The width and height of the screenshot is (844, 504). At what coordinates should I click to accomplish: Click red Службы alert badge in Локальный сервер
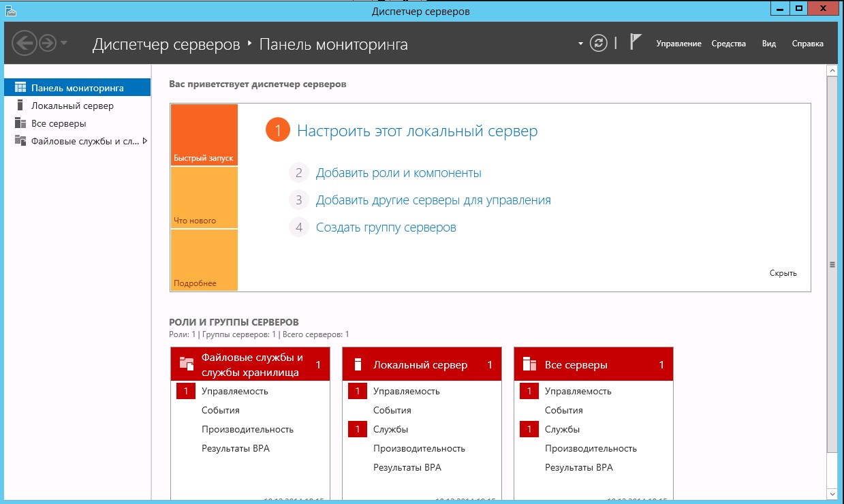point(358,429)
